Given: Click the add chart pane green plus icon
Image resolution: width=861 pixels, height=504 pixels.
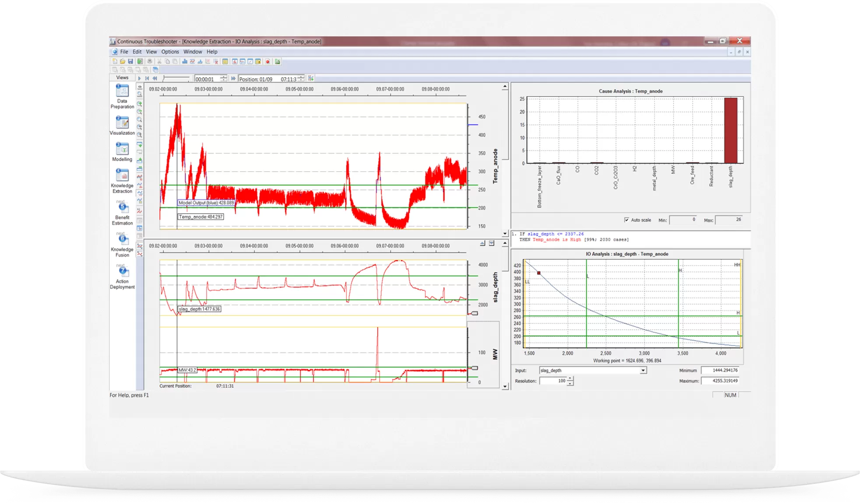Looking at the screenshot, I should (139, 144).
